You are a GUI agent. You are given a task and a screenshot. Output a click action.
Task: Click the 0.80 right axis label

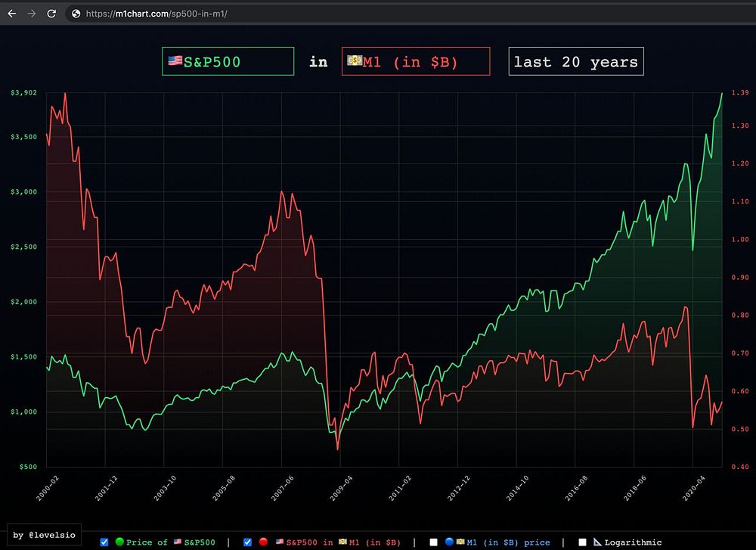(x=740, y=315)
